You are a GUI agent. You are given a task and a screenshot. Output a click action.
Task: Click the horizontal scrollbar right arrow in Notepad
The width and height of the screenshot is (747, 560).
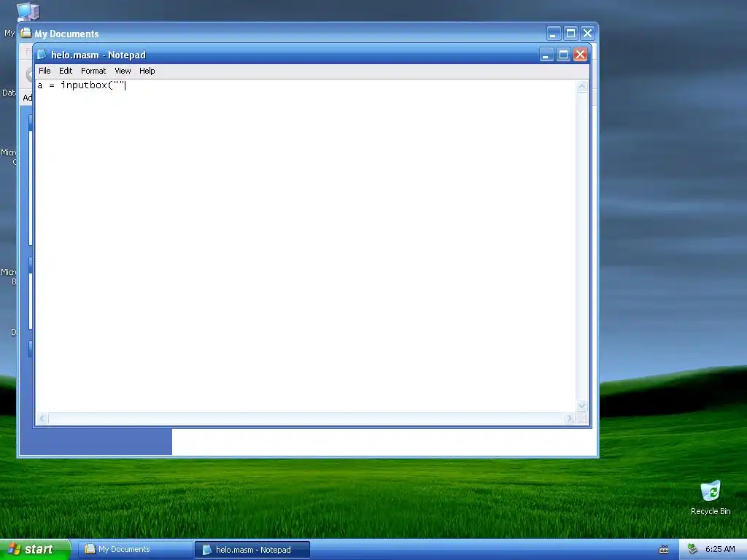click(x=569, y=419)
